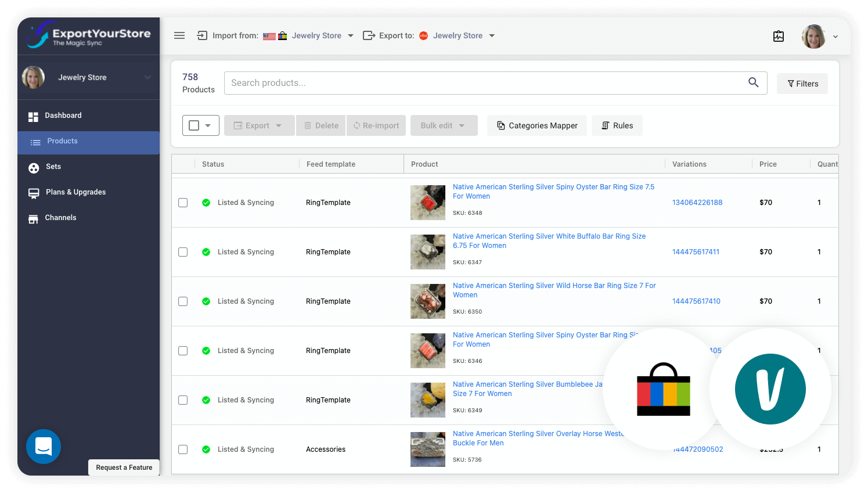The image size is (868, 493).
Task: Go to Dashboard in the sidebar
Action: (88, 116)
